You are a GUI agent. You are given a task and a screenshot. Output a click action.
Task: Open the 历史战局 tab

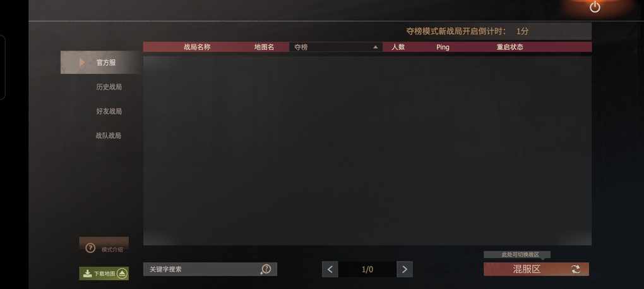(x=109, y=87)
